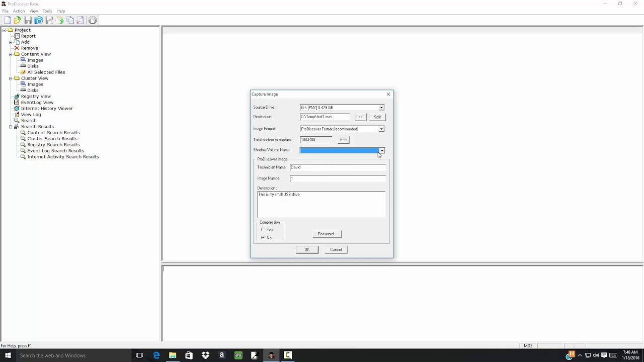The width and height of the screenshot is (644, 362).
Task: Open the View menu
Action: coord(34,11)
